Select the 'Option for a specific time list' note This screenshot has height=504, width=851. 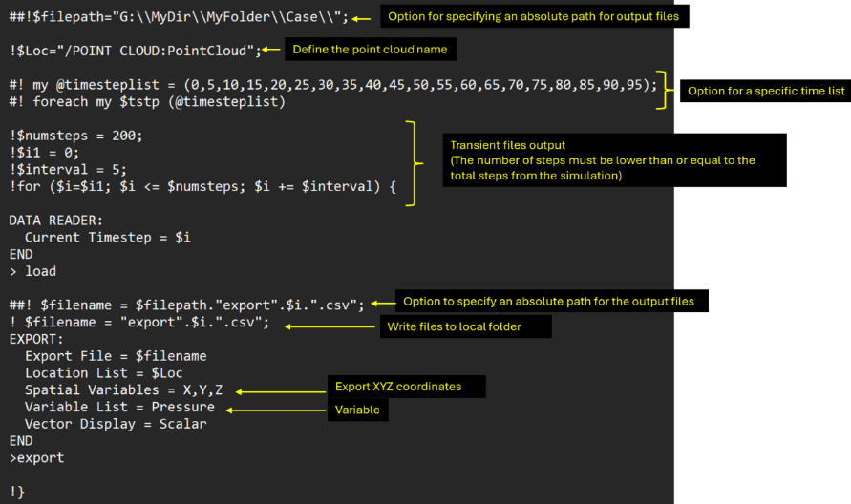tap(766, 91)
